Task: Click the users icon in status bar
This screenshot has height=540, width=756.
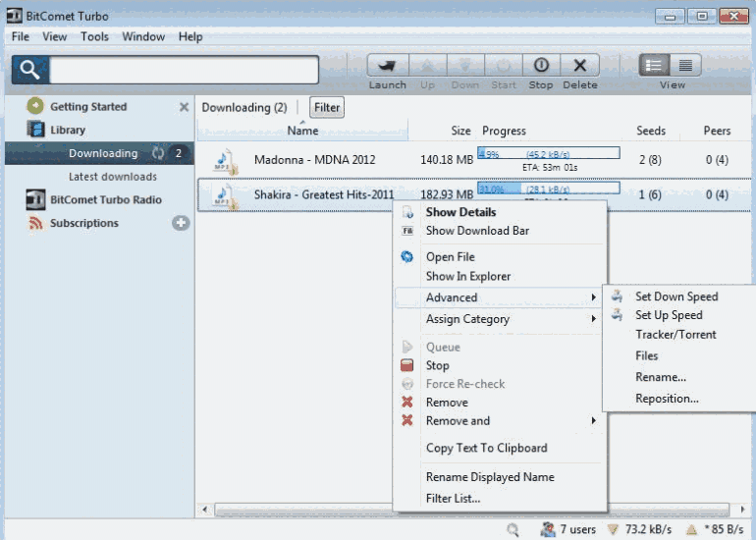Action: 548,529
